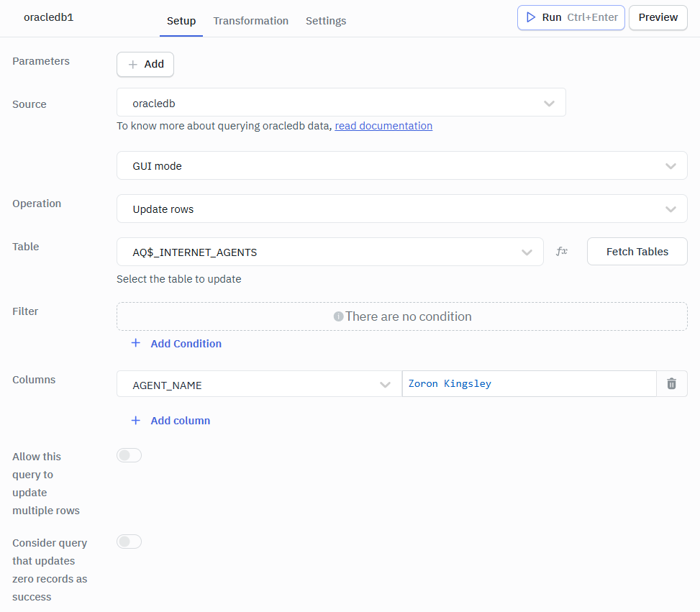Switch to the Setup tab
The width and height of the screenshot is (700, 612).
[181, 21]
